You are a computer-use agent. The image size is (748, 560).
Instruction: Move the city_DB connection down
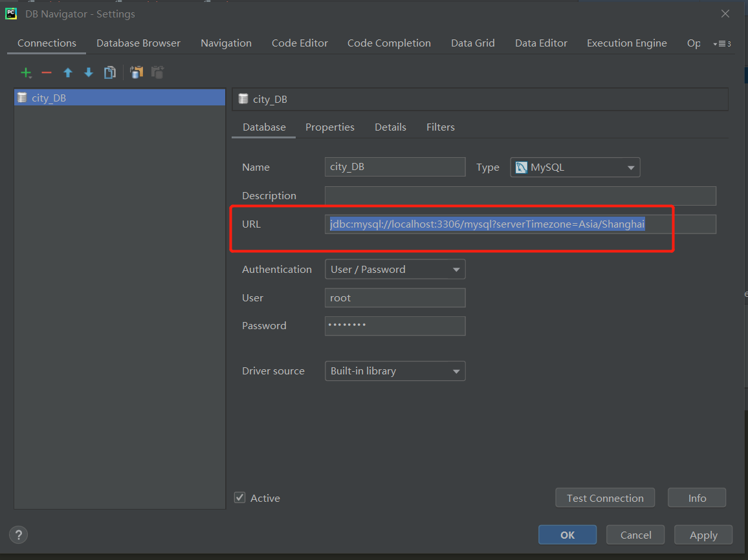tap(88, 72)
